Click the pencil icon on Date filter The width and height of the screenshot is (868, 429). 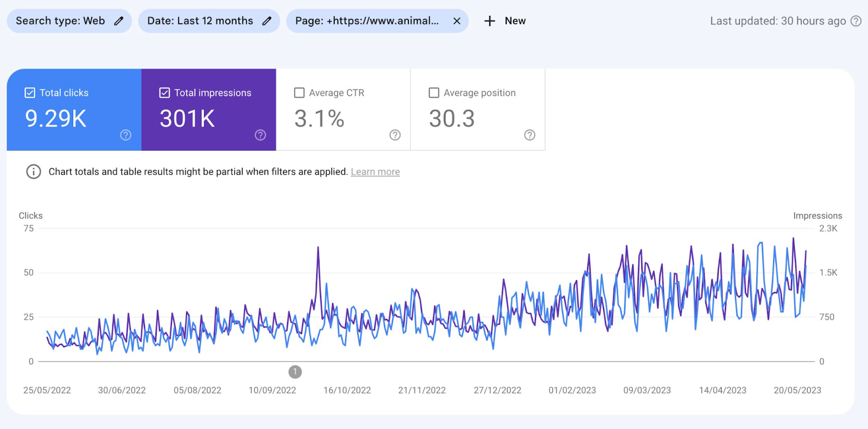tap(266, 21)
